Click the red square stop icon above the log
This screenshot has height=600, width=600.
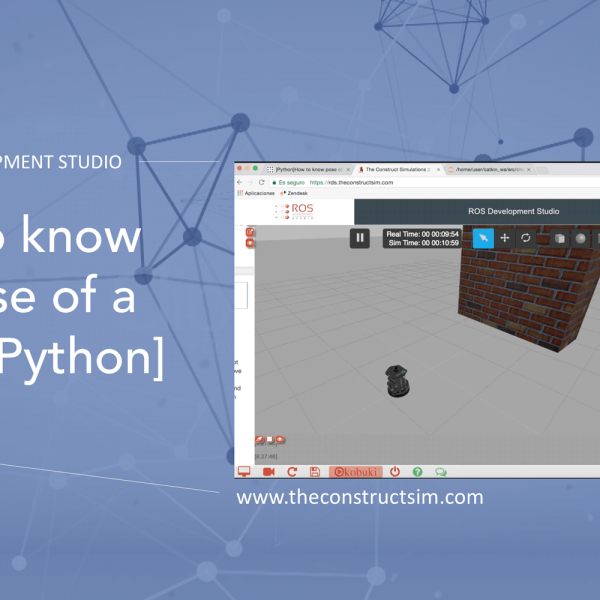click(270, 439)
